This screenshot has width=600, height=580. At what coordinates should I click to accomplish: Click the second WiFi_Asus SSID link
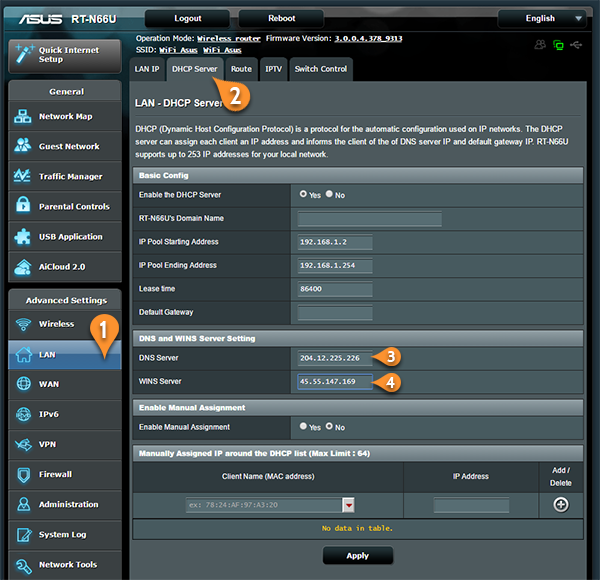(222, 50)
